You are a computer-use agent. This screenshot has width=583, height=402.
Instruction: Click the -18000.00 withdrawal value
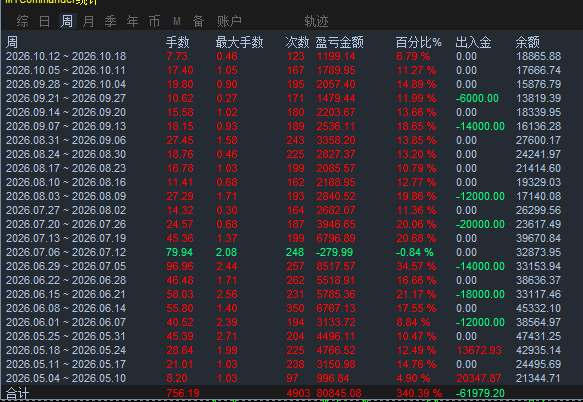pyautogui.click(x=480, y=294)
